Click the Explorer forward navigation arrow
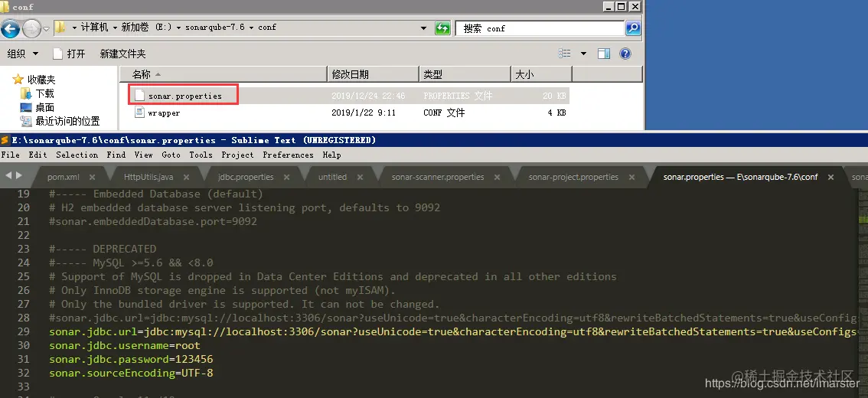 (x=31, y=28)
